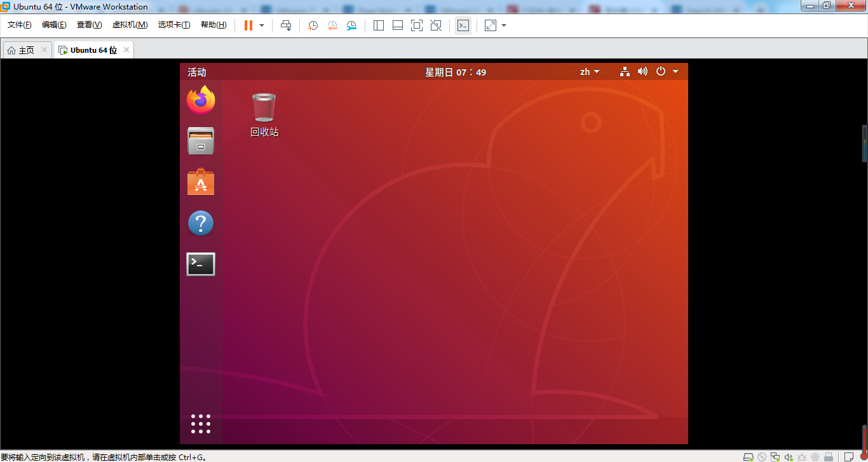Close the Ubuntu 64 位 tab

pos(126,50)
